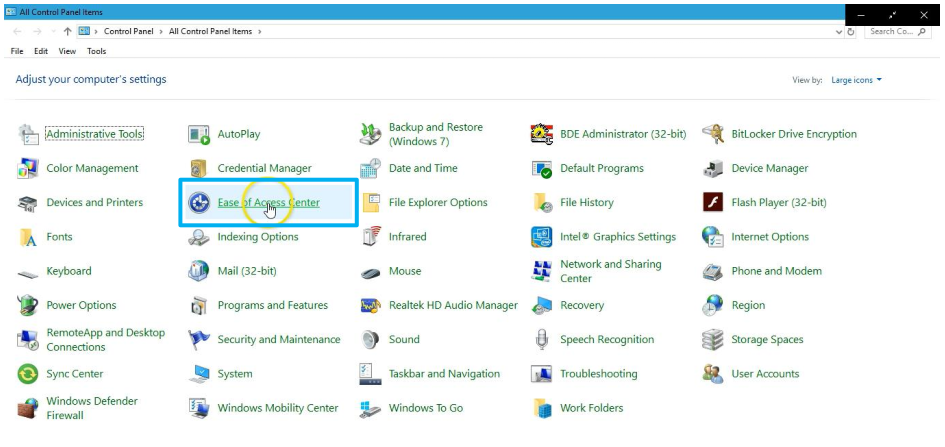Click the Control Panel breadcrumb

click(x=128, y=31)
